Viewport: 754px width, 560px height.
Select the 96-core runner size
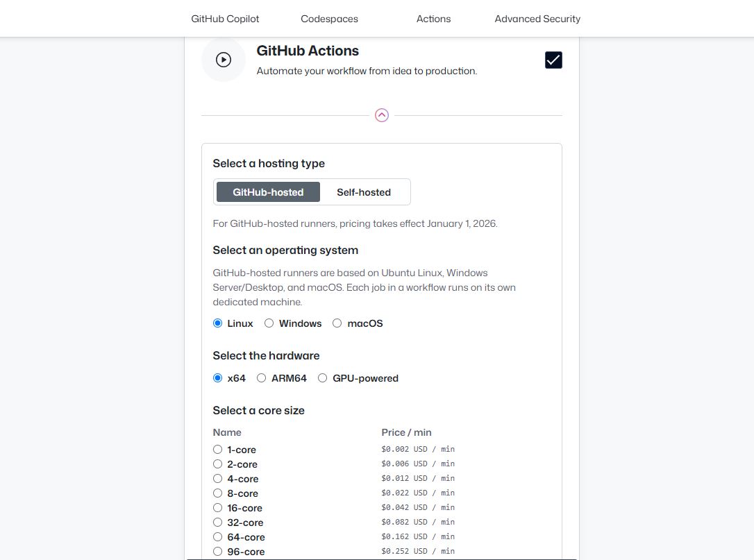point(217,551)
